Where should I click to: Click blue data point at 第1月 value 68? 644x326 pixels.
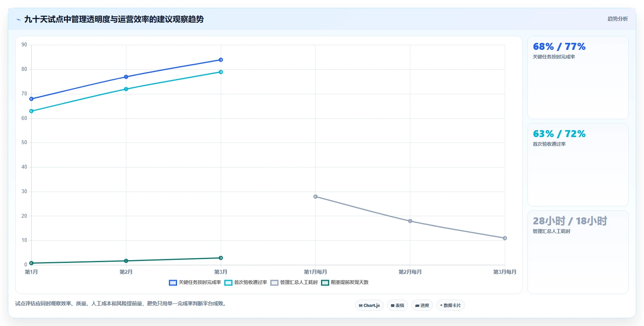31,99
